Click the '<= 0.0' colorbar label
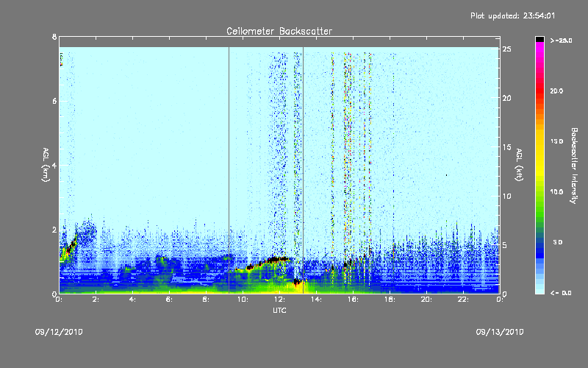Viewport: 588px width, 368px height. coord(561,293)
